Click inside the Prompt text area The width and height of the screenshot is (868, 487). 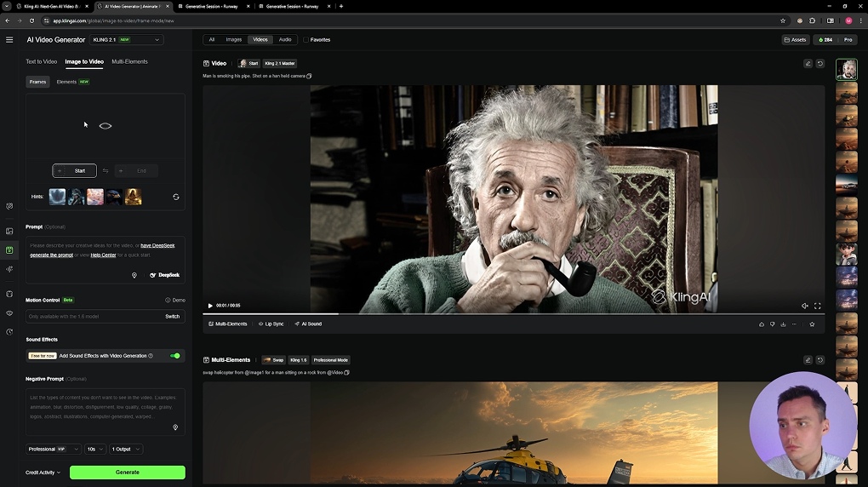[x=106, y=261]
